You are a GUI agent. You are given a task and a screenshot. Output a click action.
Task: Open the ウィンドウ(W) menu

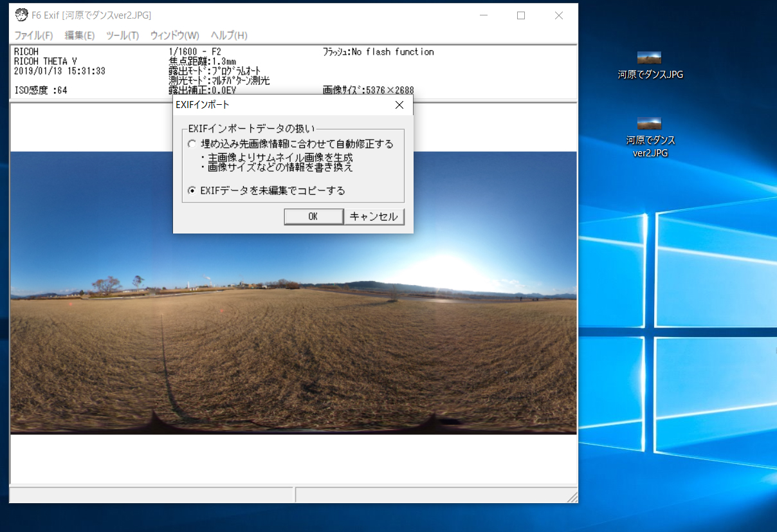(174, 35)
